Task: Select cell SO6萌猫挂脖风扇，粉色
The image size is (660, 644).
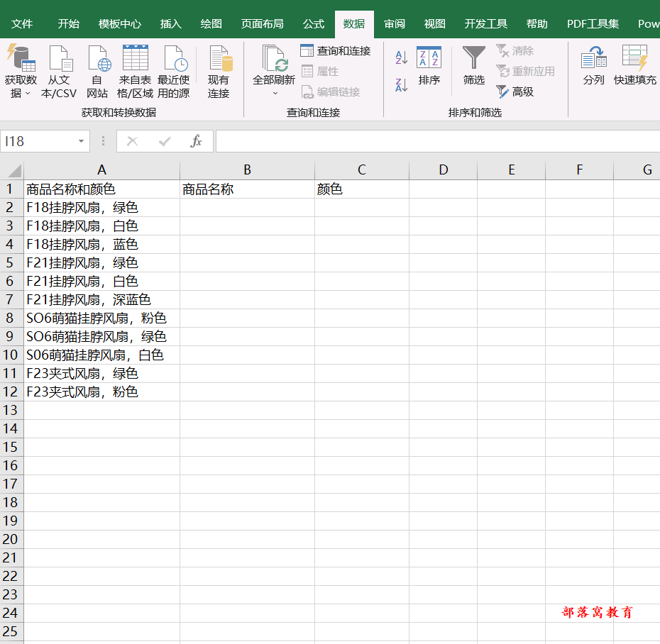Action: 102,318
